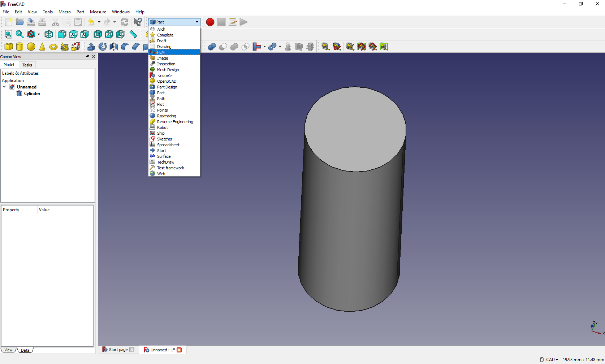Create a sphere with the Sphere tool
Viewport: 605px width, 364px height.
tap(31, 47)
